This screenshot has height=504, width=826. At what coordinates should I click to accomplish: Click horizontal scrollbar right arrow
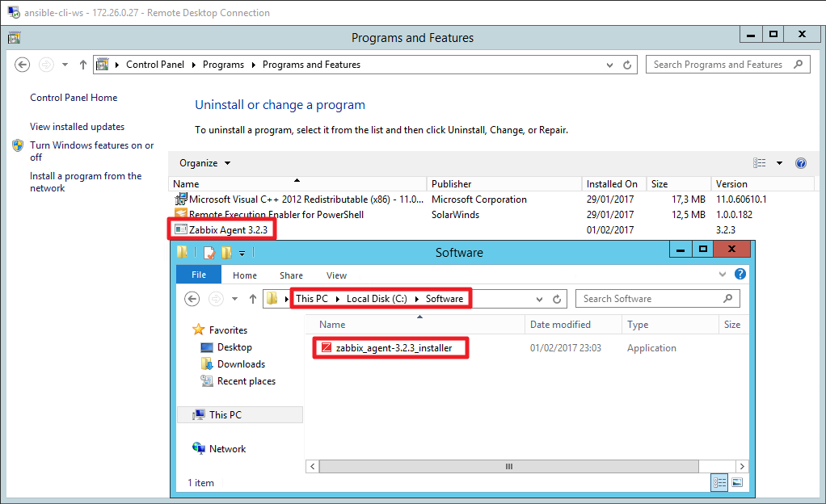tap(742, 467)
